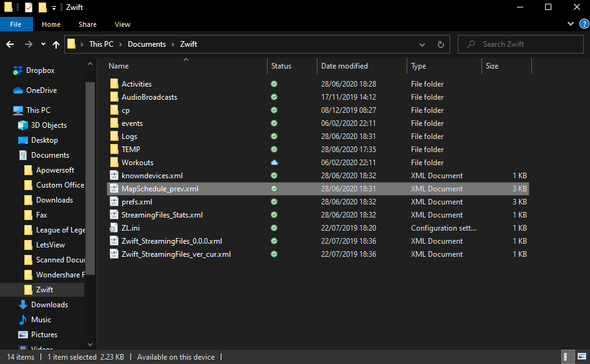The image size is (590, 364).
Task: Expand the ribbon with chevron arrow
Action: pos(571,24)
